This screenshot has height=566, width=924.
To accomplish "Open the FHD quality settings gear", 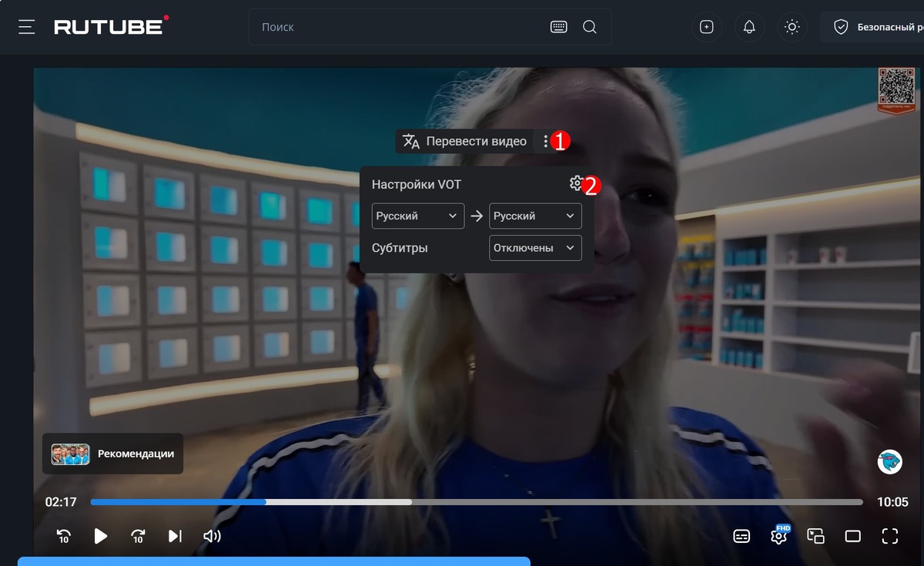I will tap(778, 536).
